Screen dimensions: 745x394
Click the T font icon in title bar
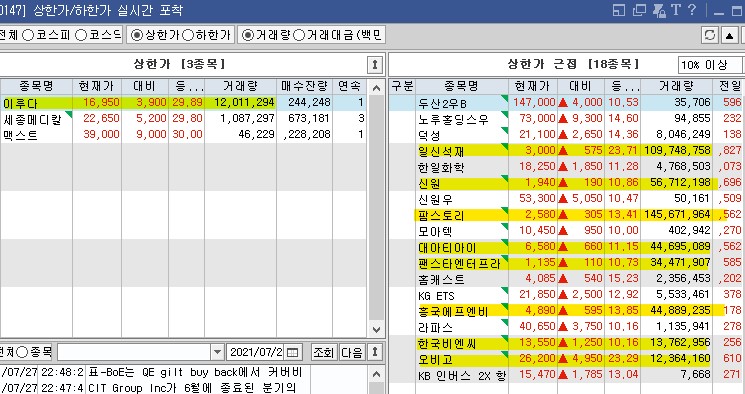pos(676,10)
